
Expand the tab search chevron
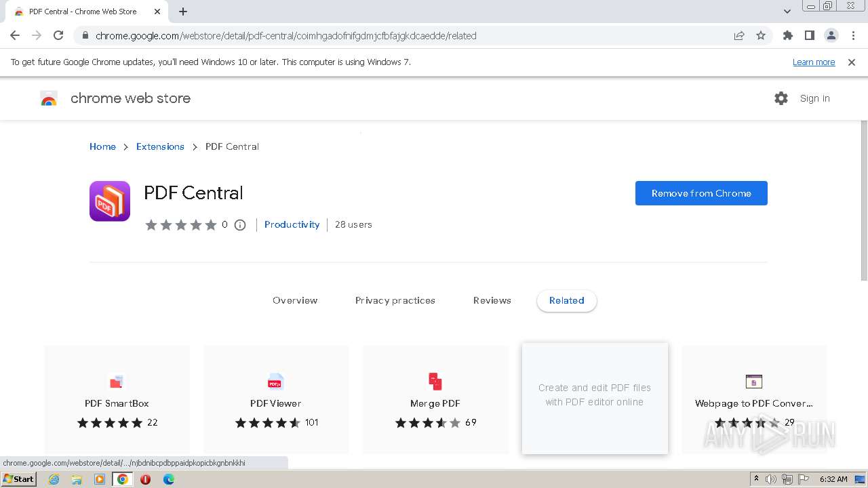click(787, 12)
